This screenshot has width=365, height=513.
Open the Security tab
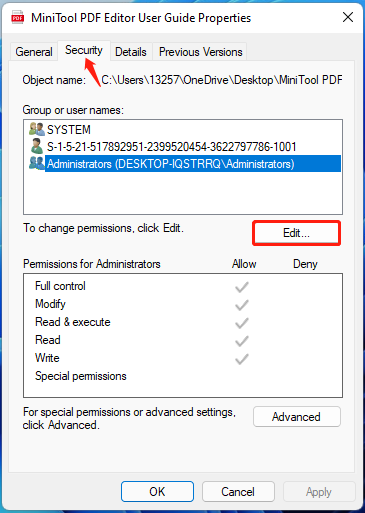84,50
